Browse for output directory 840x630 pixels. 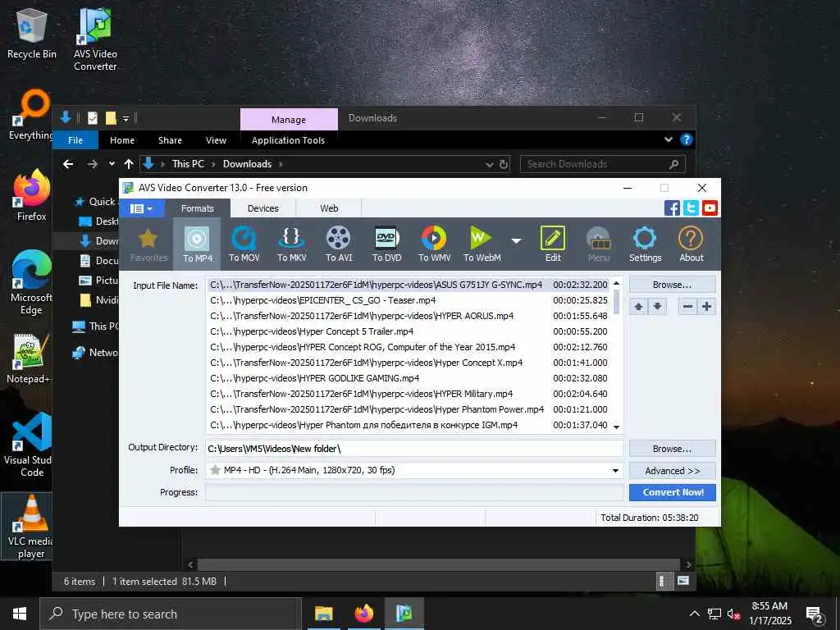coord(673,449)
